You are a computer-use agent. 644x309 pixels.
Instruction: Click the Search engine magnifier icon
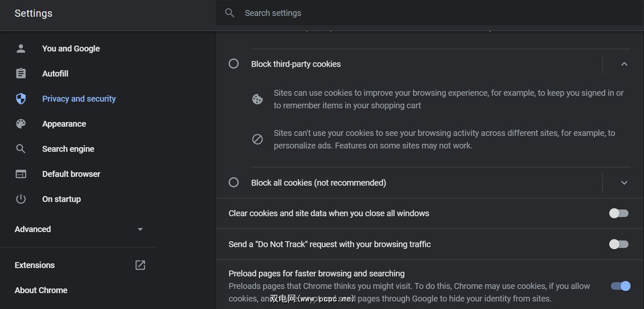click(21, 149)
